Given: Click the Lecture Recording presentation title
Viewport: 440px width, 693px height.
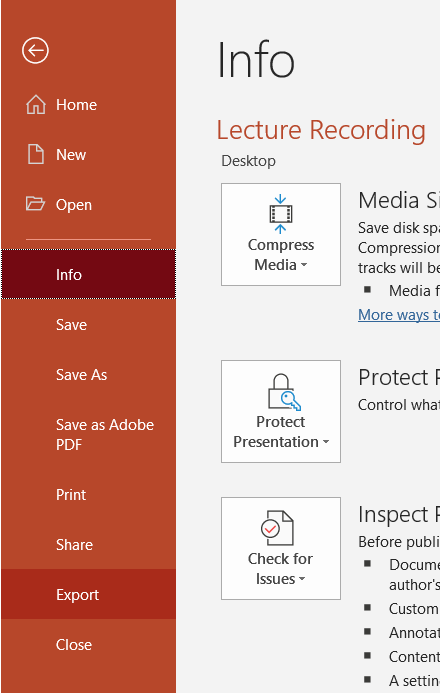Looking at the screenshot, I should coord(321,130).
